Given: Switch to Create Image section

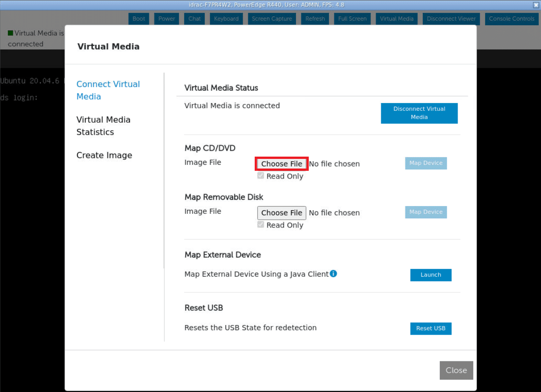Looking at the screenshot, I should [104, 155].
